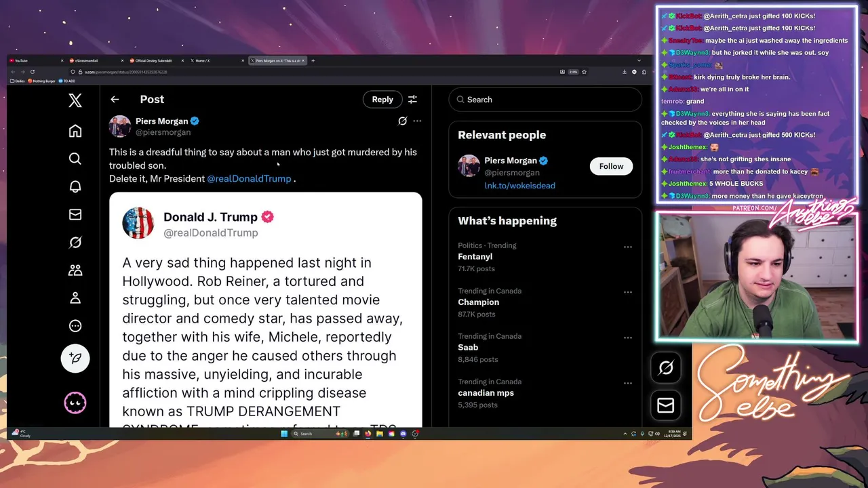Open three-dot menu on Piers Morgan post
This screenshot has width=868, height=488.
[x=417, y=121]
